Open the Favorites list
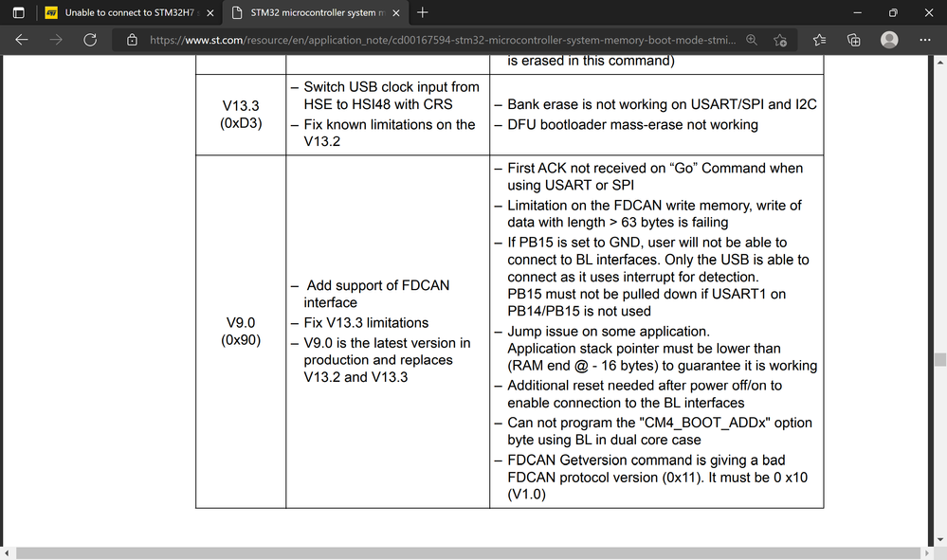The width and height of the screenshot is (947, 560). (820, 40)
